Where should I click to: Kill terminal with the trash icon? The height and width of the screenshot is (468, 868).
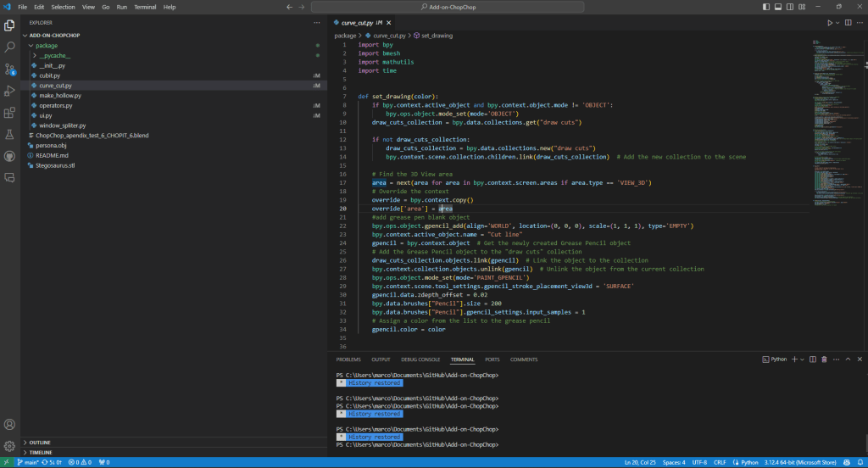coord(825,359)
